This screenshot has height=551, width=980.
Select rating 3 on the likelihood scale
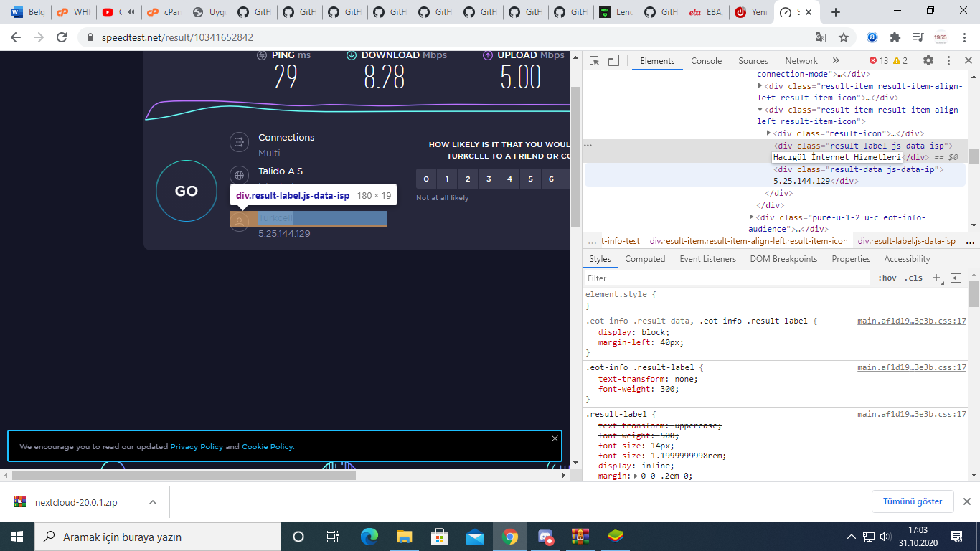[489, 179]
